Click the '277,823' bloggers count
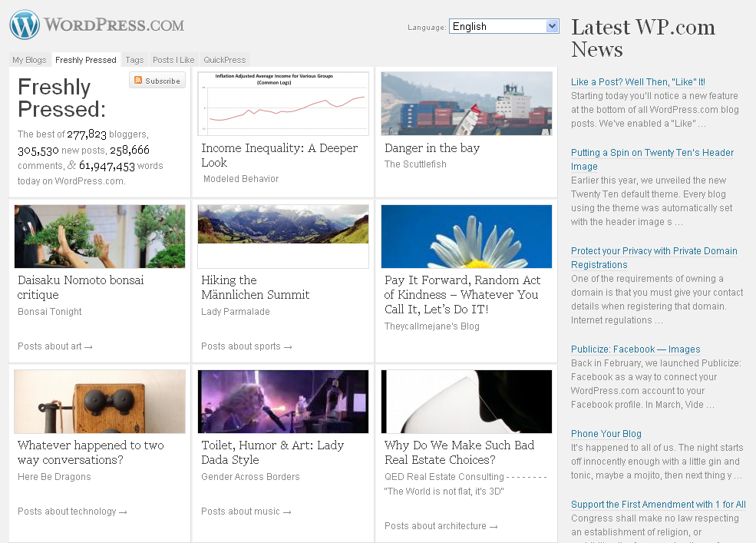The width and height of the screenshot is (756, 543). 87,134
